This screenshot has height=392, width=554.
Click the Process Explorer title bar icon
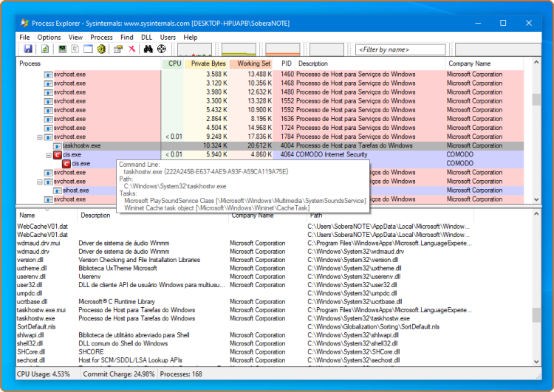24,23
